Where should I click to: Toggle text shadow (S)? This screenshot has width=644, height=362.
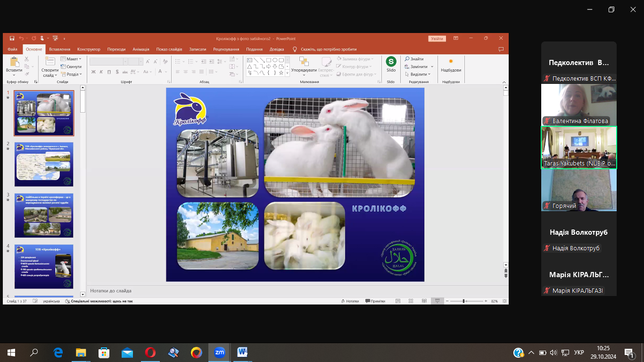point(117,72)
